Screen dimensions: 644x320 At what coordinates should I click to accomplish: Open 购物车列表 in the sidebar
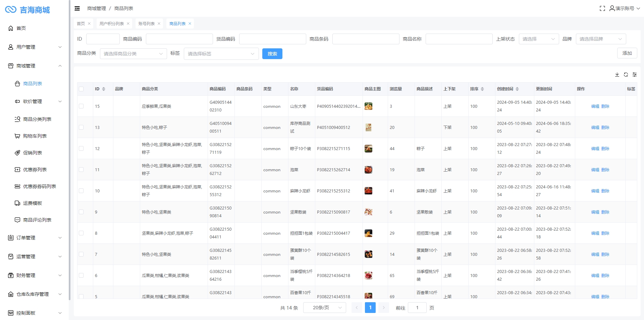[35, 136]
